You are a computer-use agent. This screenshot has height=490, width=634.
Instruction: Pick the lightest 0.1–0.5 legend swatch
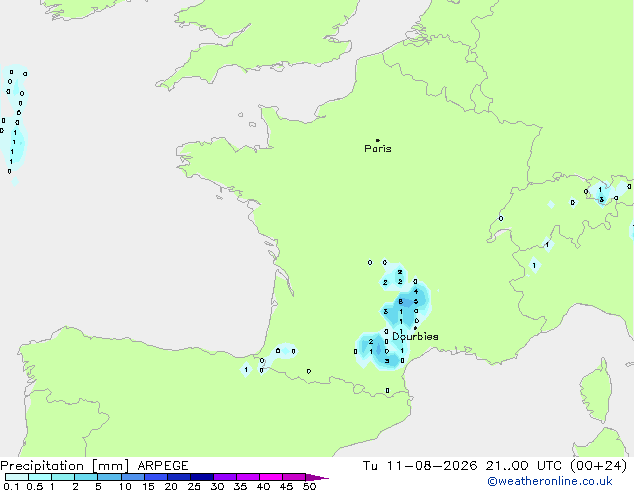click(17, 477)
